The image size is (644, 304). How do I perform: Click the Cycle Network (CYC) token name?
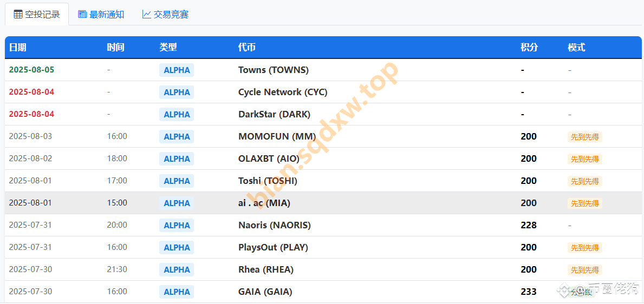pos(283,92)
